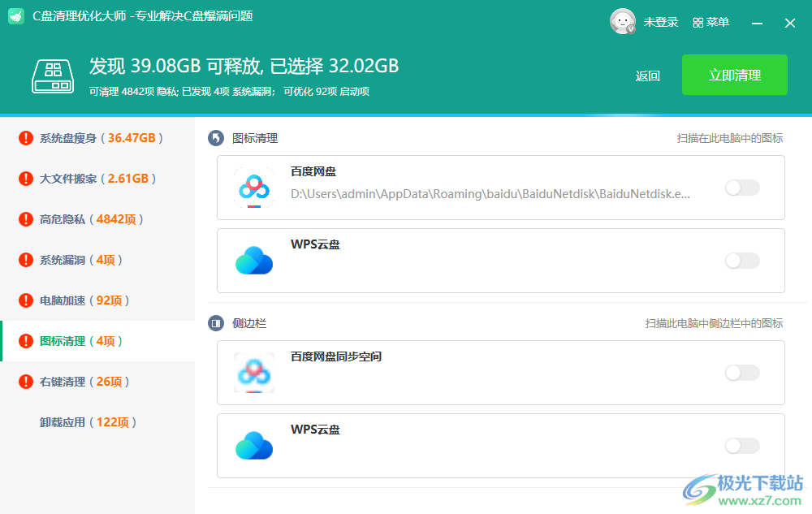The image size is (812, 514).
Task: Click the WPS云盘 icon in the 侧边栏 section
Action: click(x=254, y=445)
